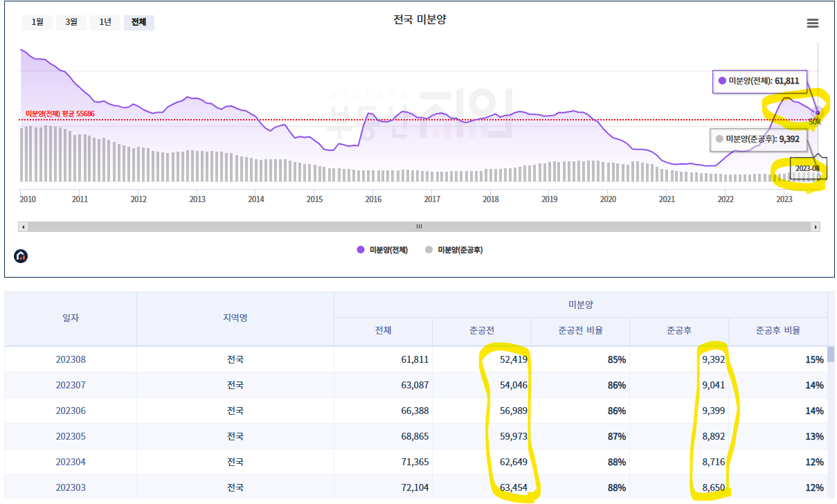The image size is (837, 504).
Task: Click the 일자 column header
Action: point(71,317)
